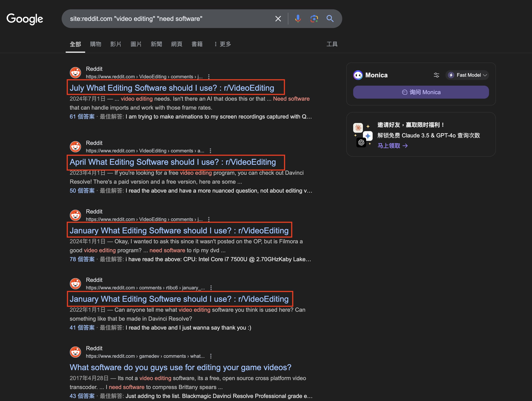Open options menu for January 2024 result
Viewport: 532px width, 401px height.
pos(209,219)
